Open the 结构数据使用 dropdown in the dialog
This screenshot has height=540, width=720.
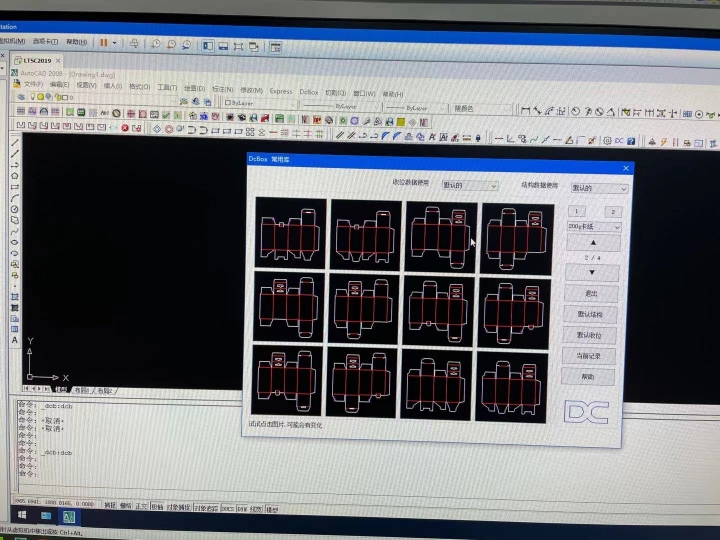tap(599, 187)
